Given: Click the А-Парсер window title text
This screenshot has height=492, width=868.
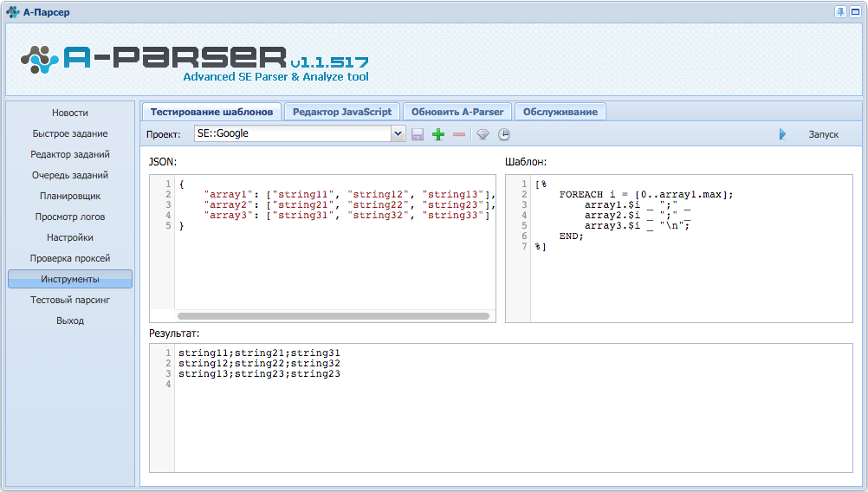Looking at the screenshot, I should pyautogui.click(x=47, y=12).
